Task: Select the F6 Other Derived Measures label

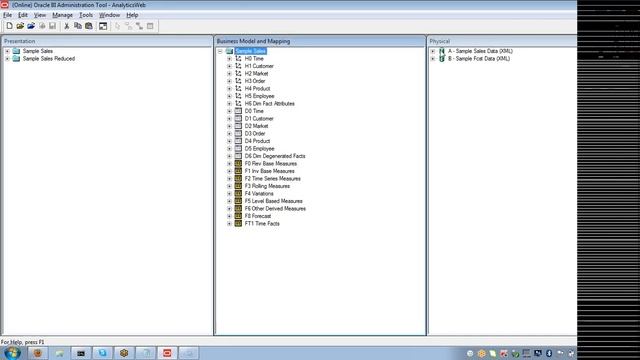Action: coord(275,209)
